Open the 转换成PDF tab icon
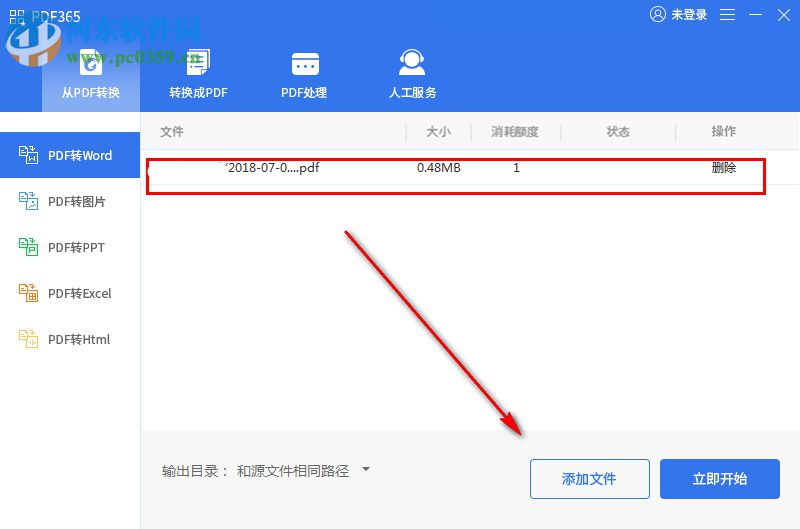The height and width of the screenshot is (529, 800). (198, 62)
